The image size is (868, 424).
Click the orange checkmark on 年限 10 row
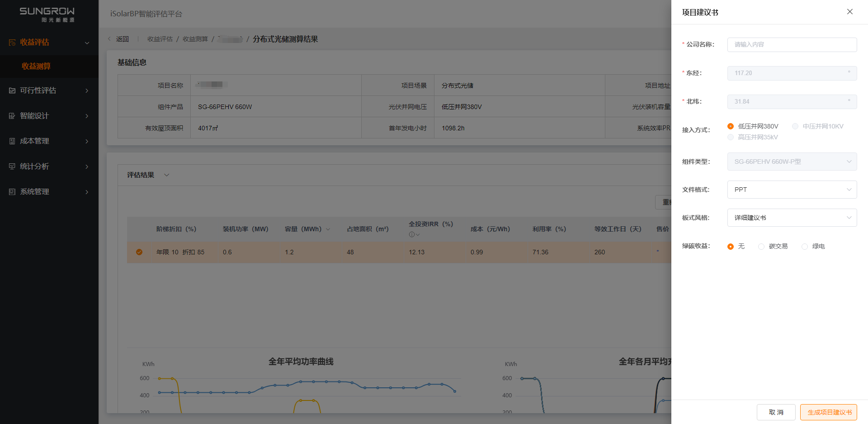pos(139,252)
